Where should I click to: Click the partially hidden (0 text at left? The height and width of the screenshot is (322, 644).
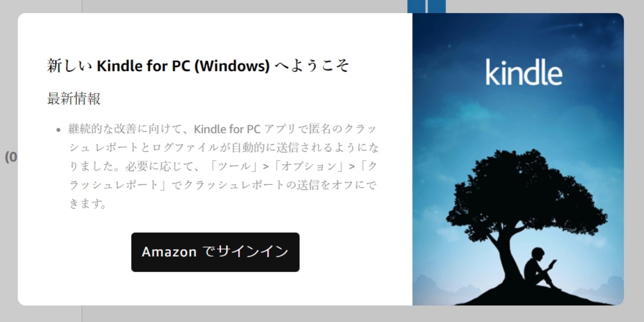tap(11, 157)
